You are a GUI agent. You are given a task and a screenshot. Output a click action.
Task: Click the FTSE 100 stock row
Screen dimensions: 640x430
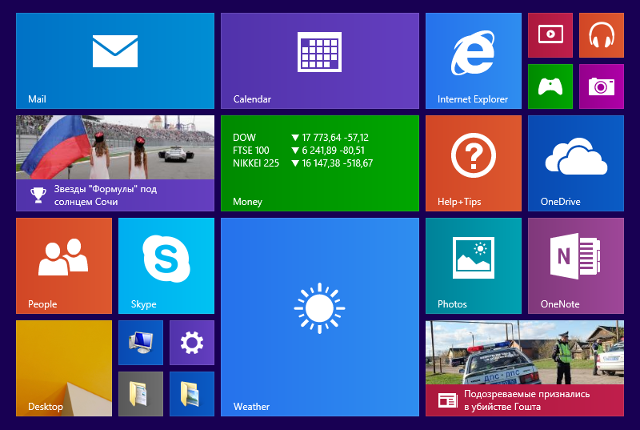pos(299,151)
